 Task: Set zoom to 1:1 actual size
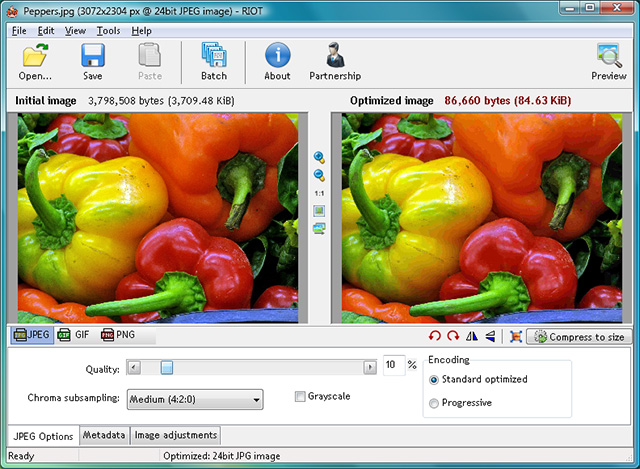(x=319, y=193)
